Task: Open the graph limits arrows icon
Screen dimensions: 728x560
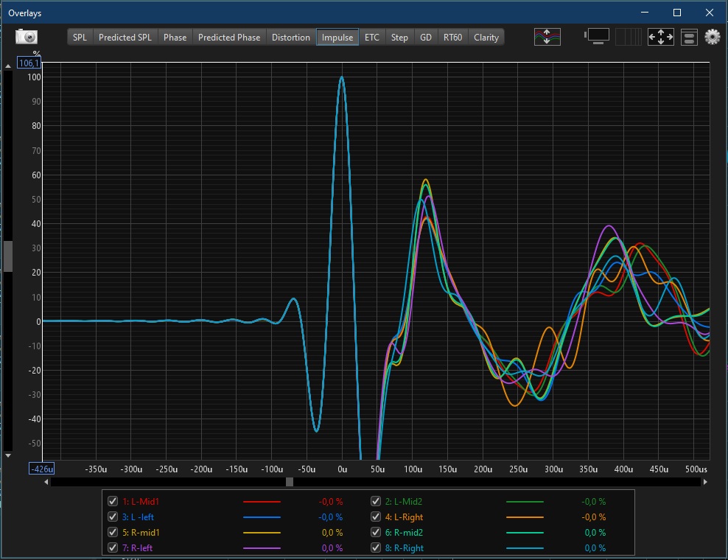Action: [x=660, y=37]
